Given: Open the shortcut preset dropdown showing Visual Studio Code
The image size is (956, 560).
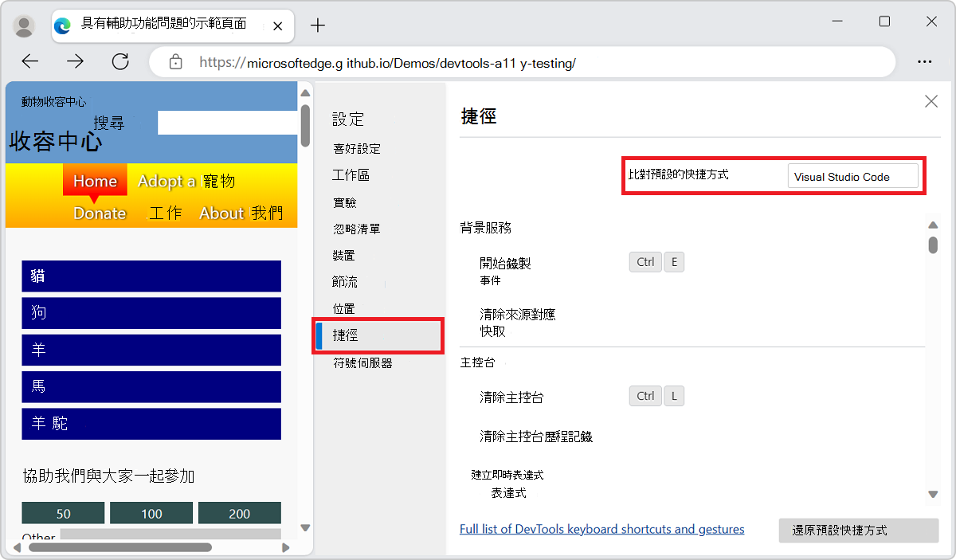Looking at the screenshot, I should pos(853,176).
